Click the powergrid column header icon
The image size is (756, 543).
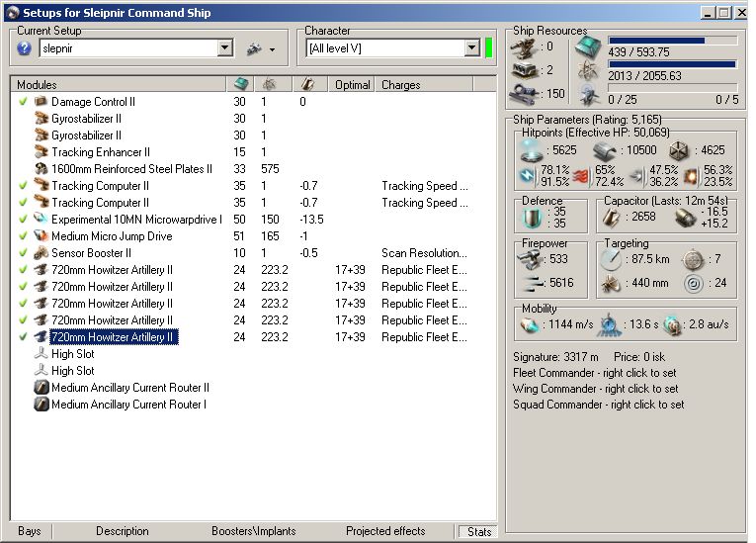click(x=269, y=84)
